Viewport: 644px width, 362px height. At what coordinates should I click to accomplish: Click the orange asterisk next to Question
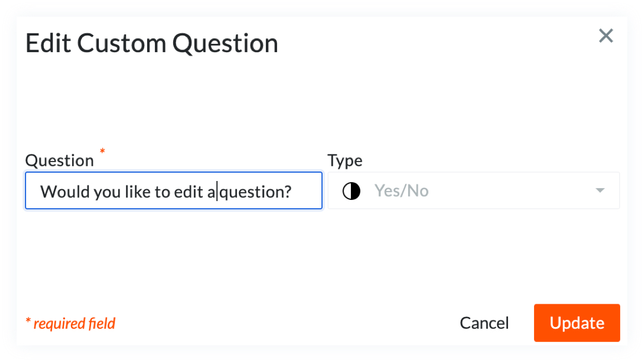[x=102, y=151]
